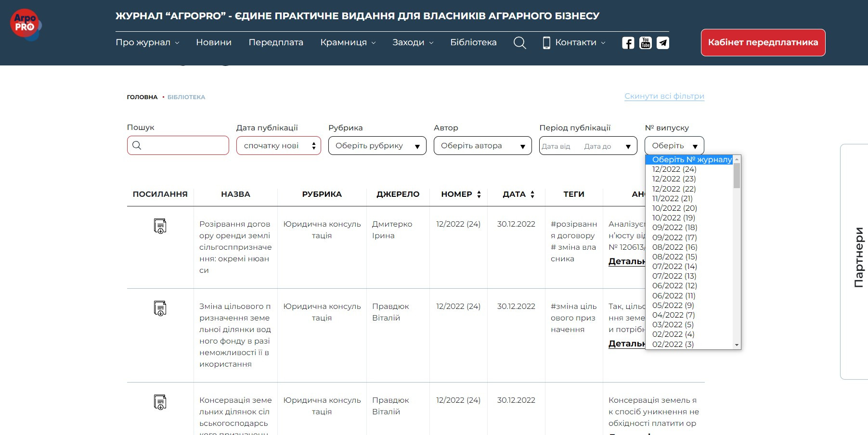Viewport: 868px width, 435px height.
Task: Click the Кабінет передплатника button
Action: coord(763,42)
